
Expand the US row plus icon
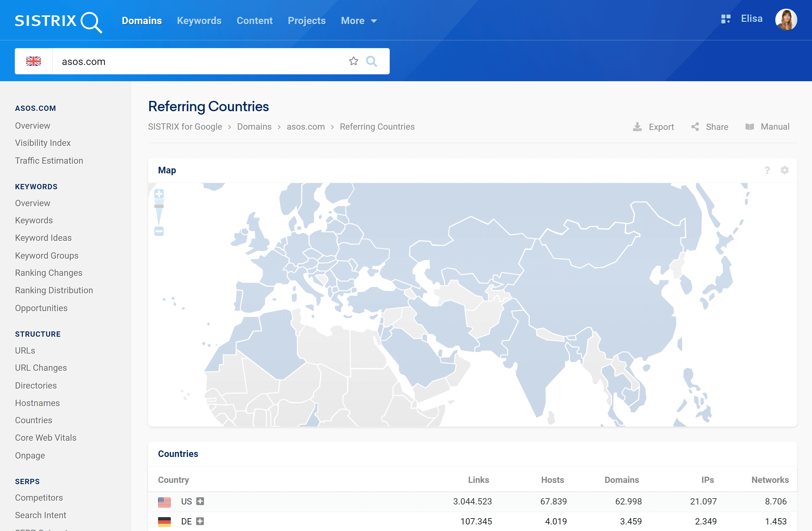tap(200, 501)
